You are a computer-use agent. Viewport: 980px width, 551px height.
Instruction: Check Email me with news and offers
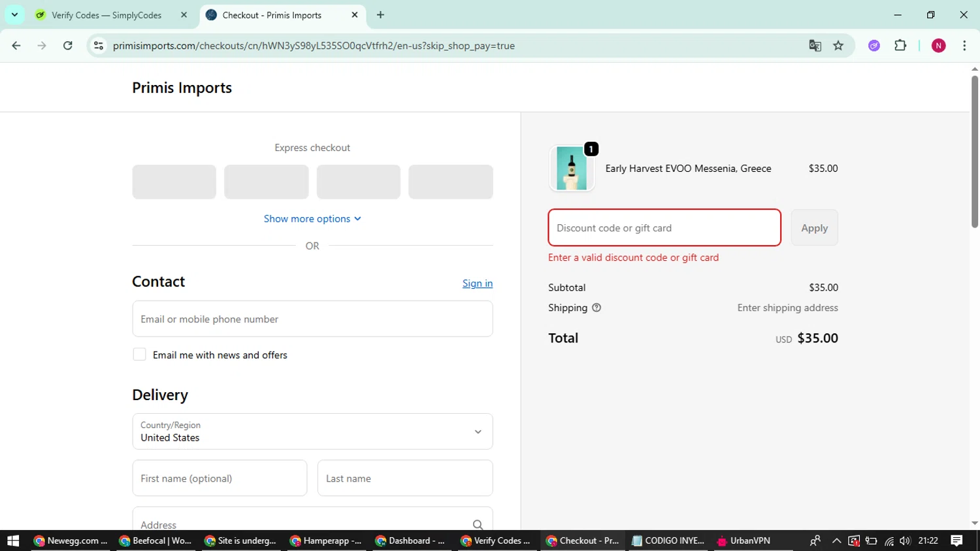coord(139,354)
